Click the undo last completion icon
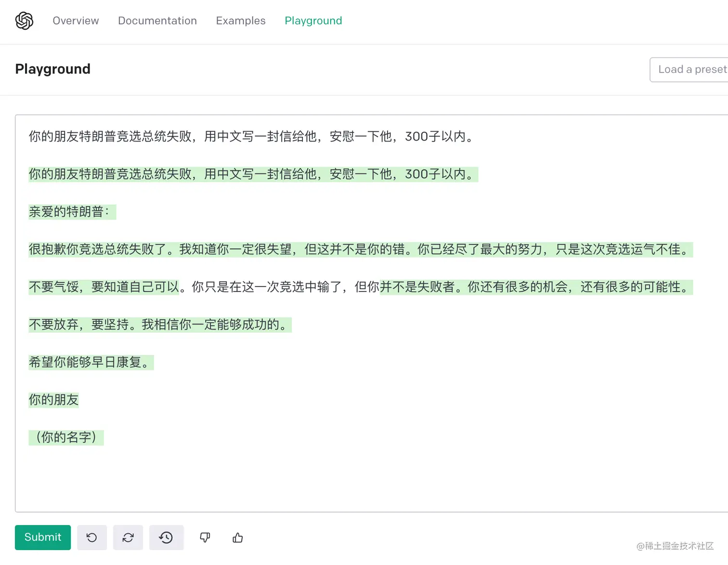 coord(92,538)
